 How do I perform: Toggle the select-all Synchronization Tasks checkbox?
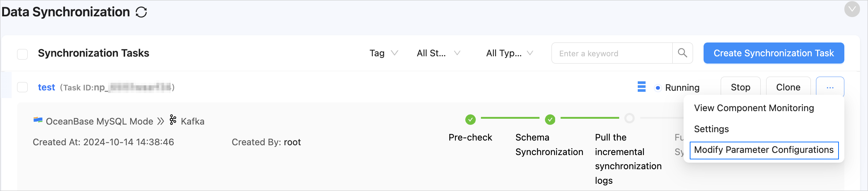pyautogui.click(x=23, y=54)
